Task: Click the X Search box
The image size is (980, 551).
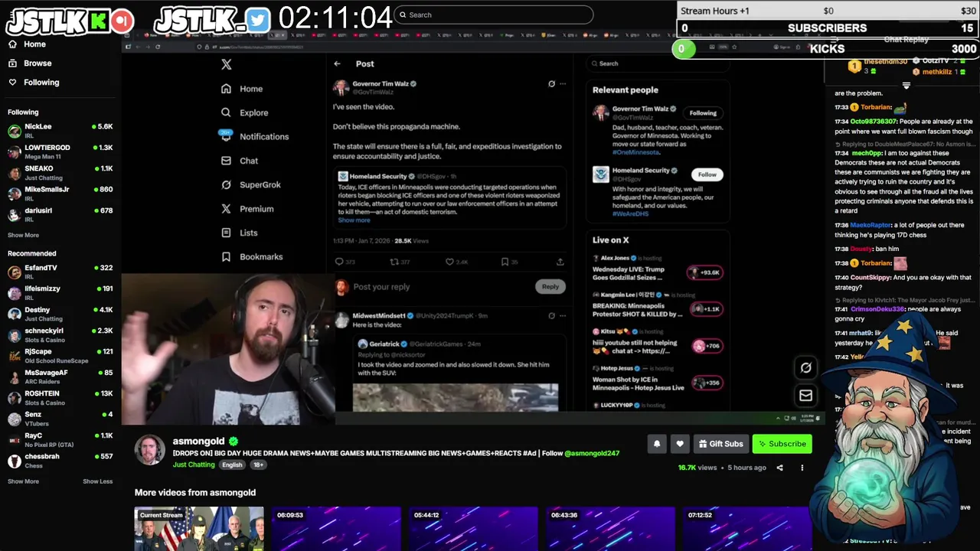Action: (x=657, y=64)
